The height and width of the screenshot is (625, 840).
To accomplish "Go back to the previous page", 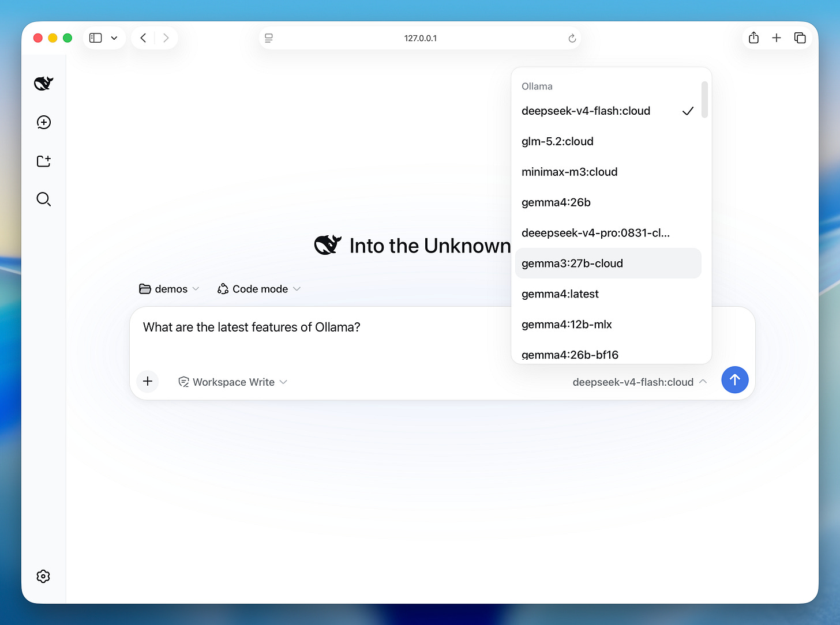I will point(144,38).
